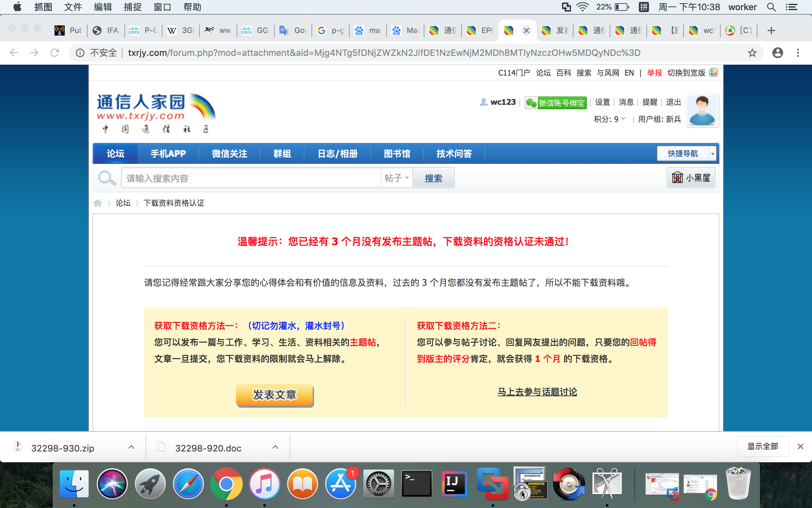This screenshot has width=812, height=508.
Task: Close the active tab
Action: 527,30
